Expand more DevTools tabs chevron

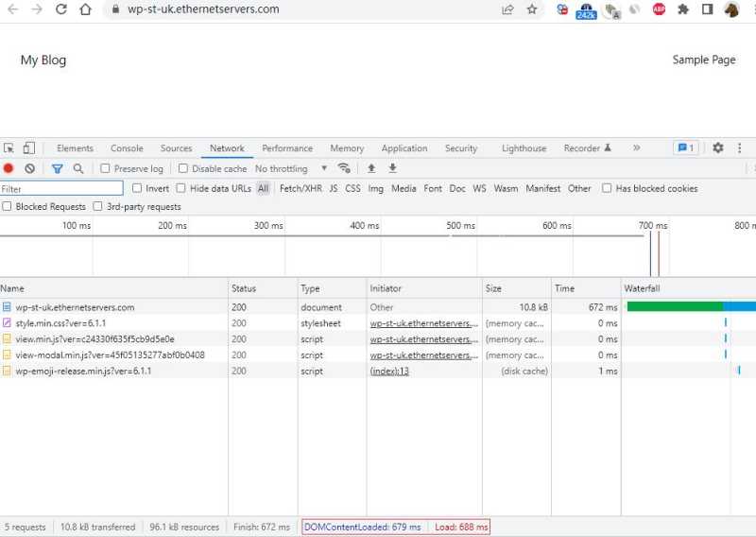tap(636, 147)
